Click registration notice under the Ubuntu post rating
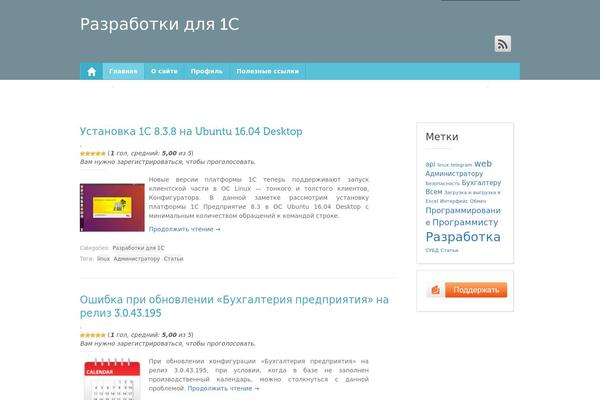The width and height of the screenshot is (600, 400). point(168,162)
